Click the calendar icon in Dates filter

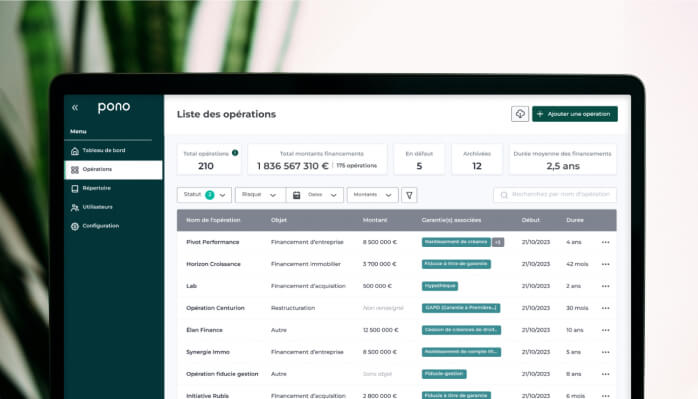pyautogui.click(x=296, y=195)
